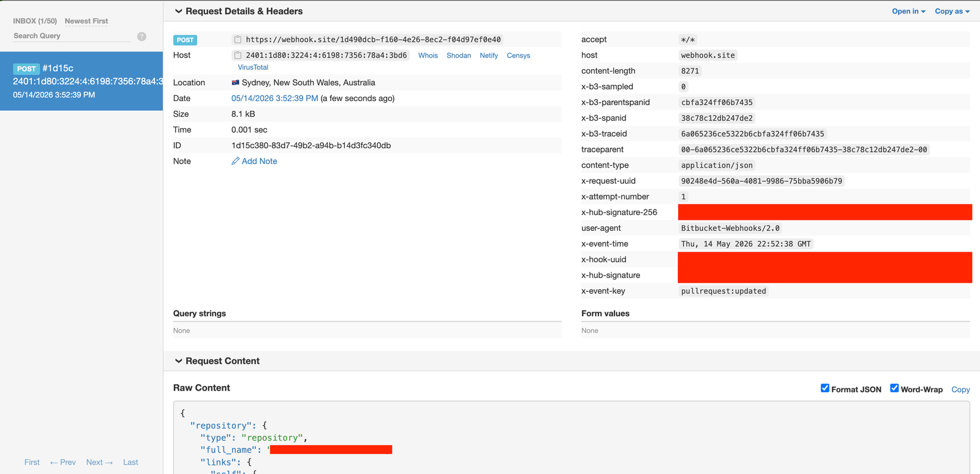Open Whois lookup for the host
Screen dimensions: 980x474
[x=428, y=55]
